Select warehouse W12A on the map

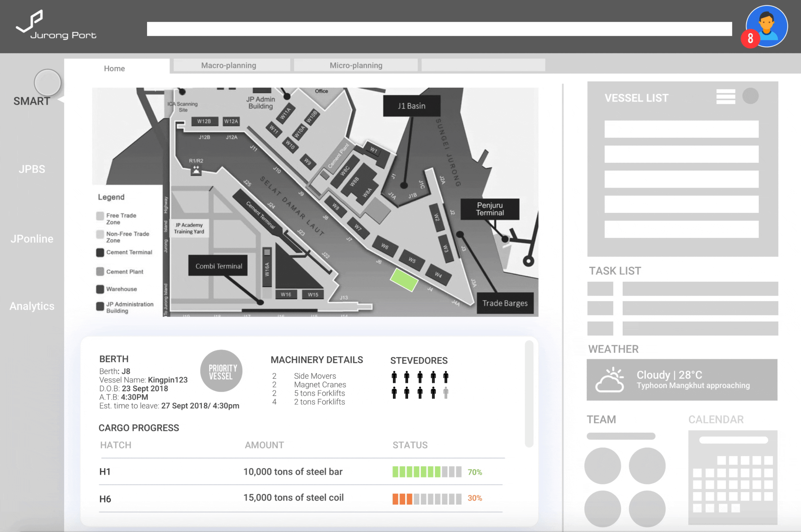click(231, 121)
